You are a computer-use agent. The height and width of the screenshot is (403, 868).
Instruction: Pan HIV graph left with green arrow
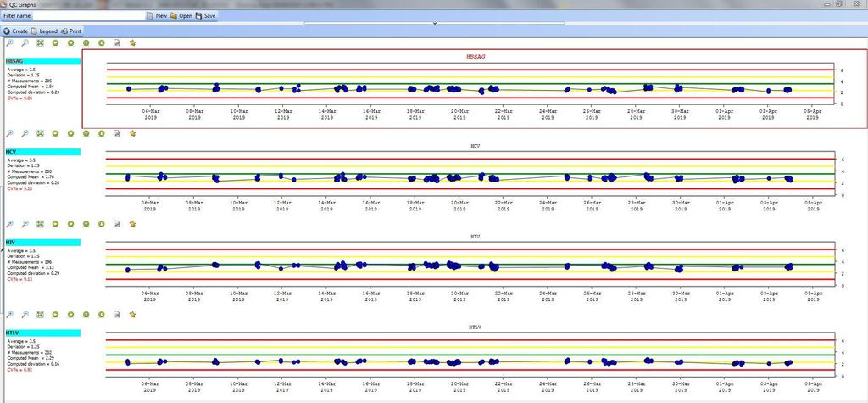55,224
